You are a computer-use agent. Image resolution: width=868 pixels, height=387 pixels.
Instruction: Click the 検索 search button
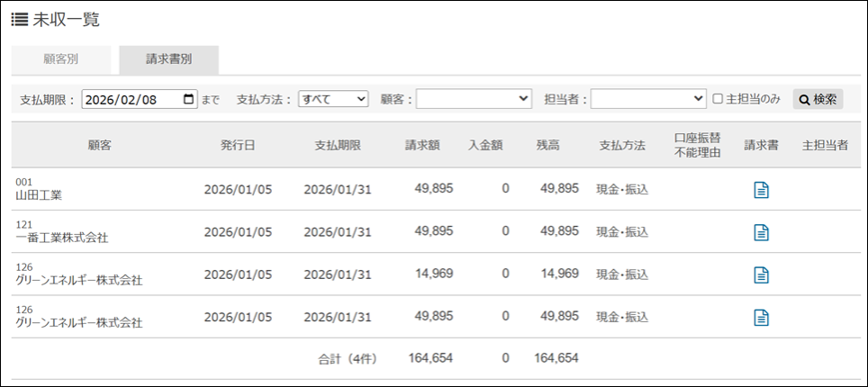(818, 99)
